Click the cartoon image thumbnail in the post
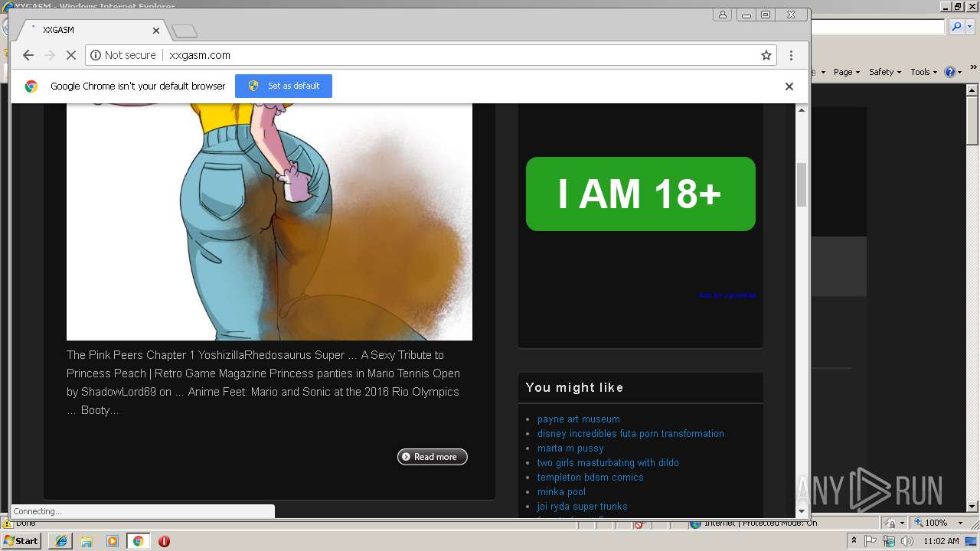Image resolution: width=980 pixels, height=551 pixels. [269, 222]
